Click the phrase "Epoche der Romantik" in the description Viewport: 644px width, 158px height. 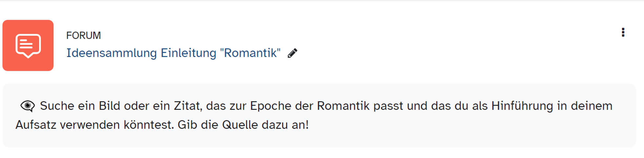pos(310,106)
